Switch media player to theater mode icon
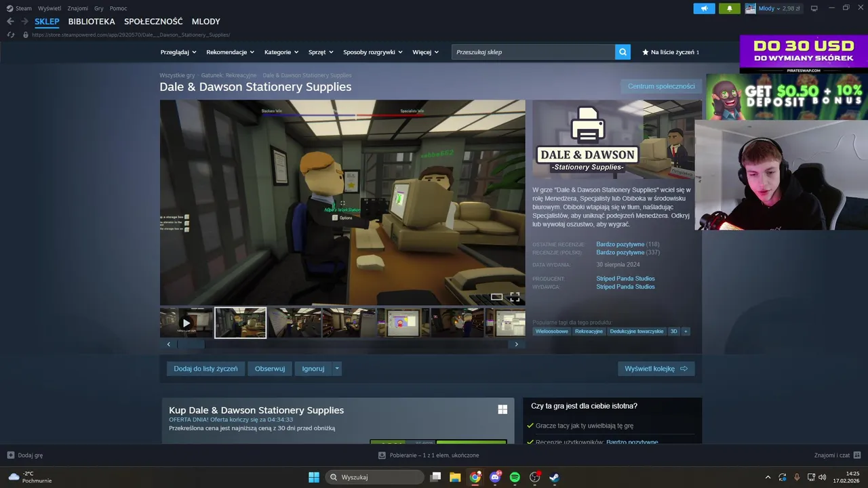The width and height of the screenshot is (868, 488). (496, 297)
